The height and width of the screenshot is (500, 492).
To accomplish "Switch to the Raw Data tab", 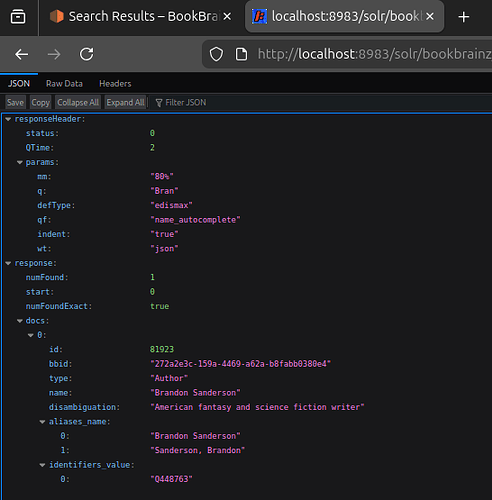I will coord(64,84).
